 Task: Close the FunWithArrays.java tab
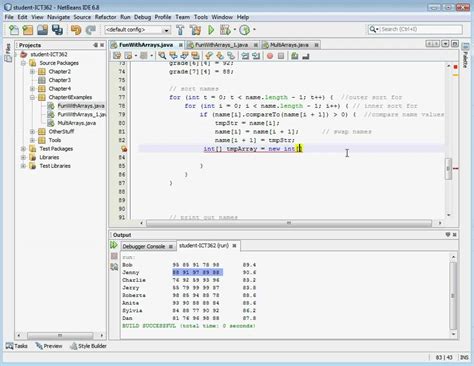(181, 45)
